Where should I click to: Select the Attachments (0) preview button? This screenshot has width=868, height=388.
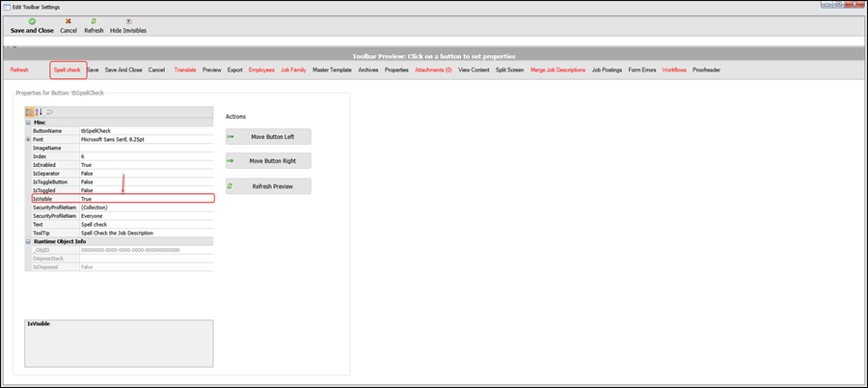[433, 70]
